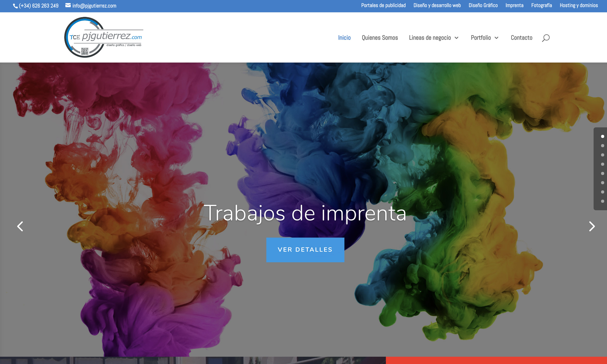The width and height of the screenshot is (607, 364).
Task: Select the third side navigation dot
Action: point(602,155)
